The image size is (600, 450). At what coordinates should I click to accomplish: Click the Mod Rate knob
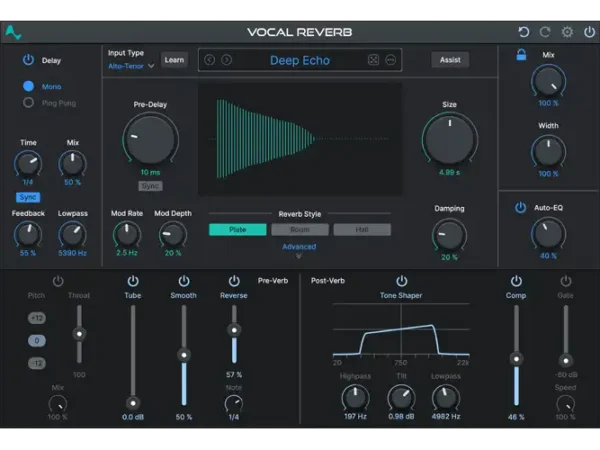click(127, 235)
